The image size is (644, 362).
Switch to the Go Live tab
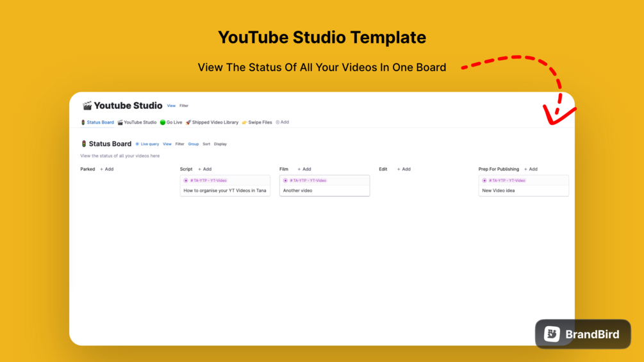pyautogui.click(x=171, y=122)
